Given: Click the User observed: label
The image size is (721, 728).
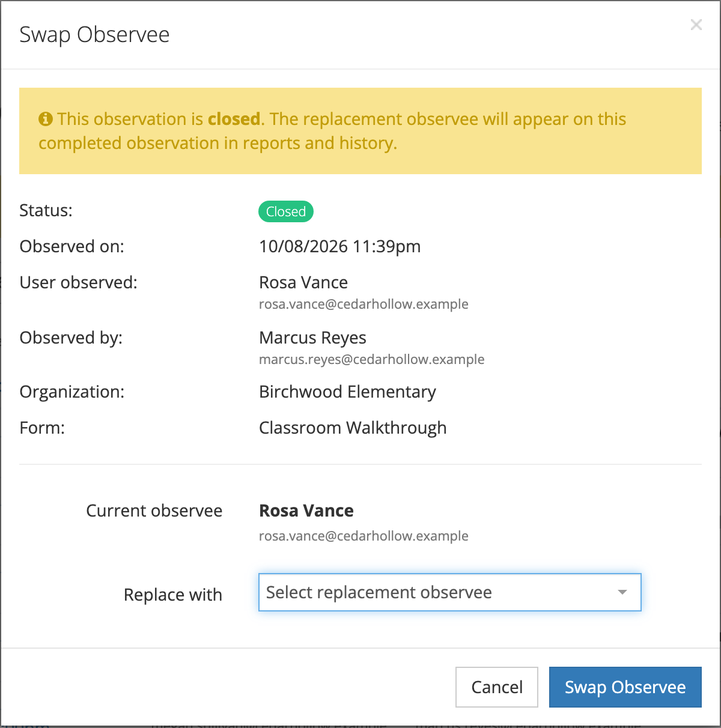Looking at the screenshot, I should coord(79,282).
